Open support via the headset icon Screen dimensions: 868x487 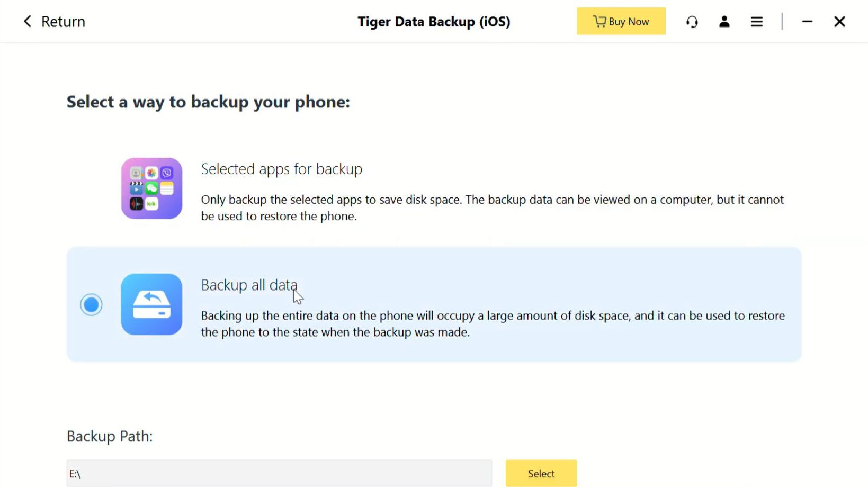[692, 22]
